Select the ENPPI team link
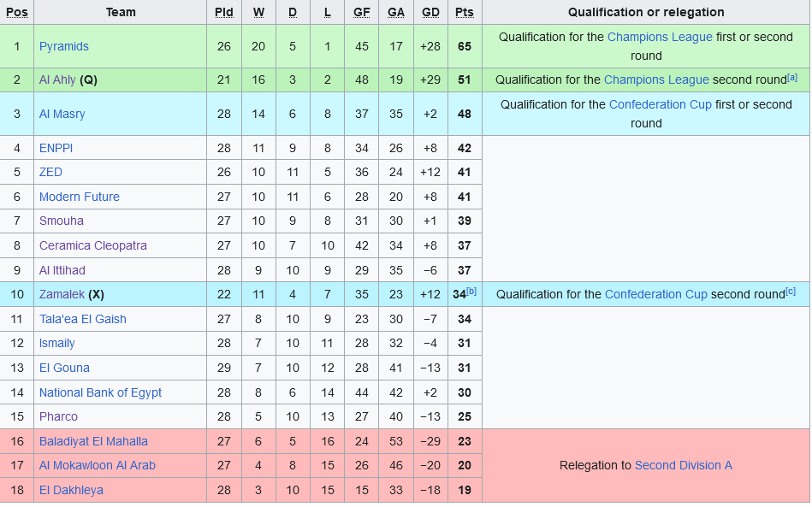Image resolution: width=812 pixels, height=507 pixels. 56,148
